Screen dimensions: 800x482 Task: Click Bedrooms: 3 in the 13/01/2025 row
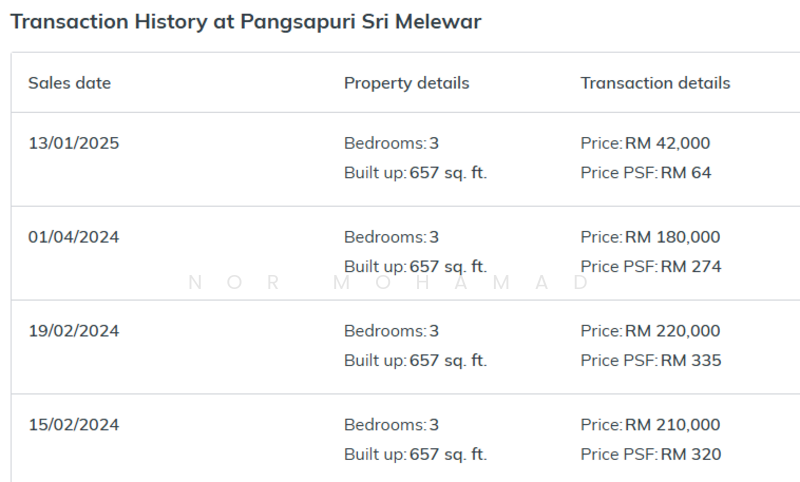pyautogui.click(x=391, y=143)
